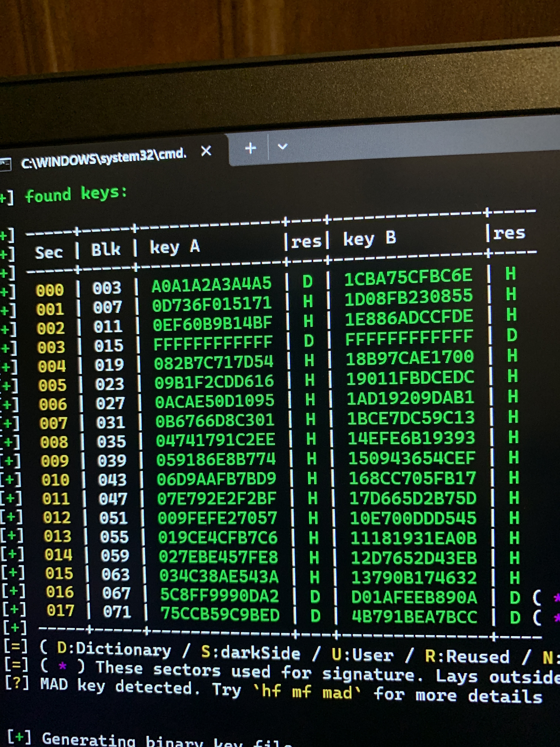Click key B value 18B97CAE1700
This screenshot has width=560, height=747.
pyautogui.click(x=410, y=358)
